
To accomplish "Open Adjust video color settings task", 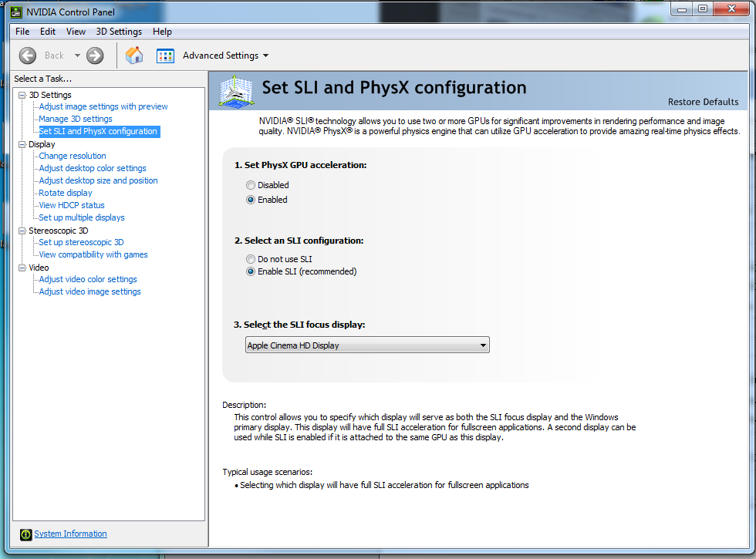I will [x=88, y=279].
